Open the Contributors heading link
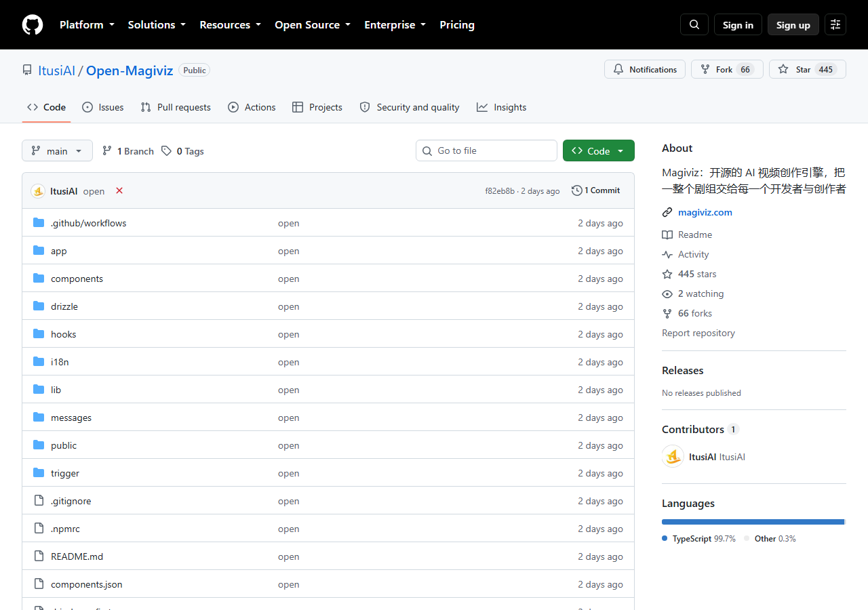Screen dimensions: 868x610 (x=700, y=429)
